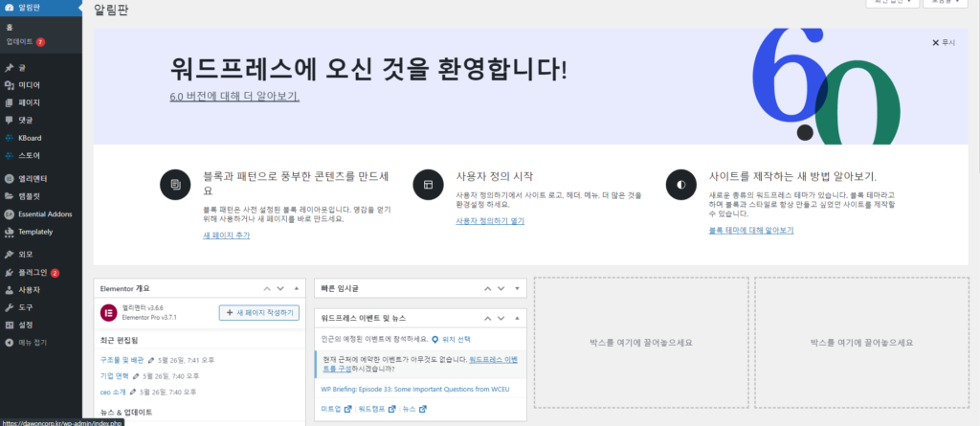
Task: Open the 페이지 (Pages) menu item
Action: (x=29, y=102)
